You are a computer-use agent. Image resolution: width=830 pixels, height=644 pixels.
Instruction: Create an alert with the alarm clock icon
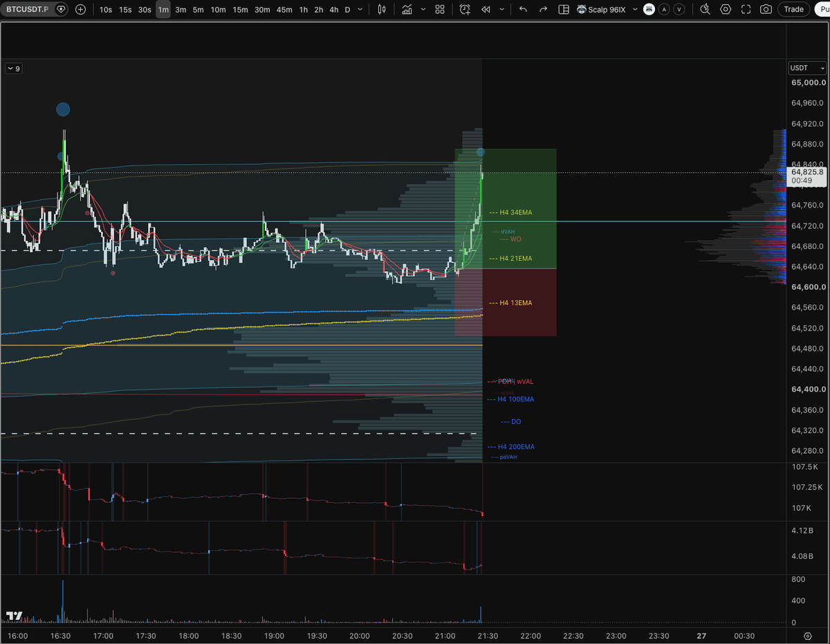pos(465,10)
